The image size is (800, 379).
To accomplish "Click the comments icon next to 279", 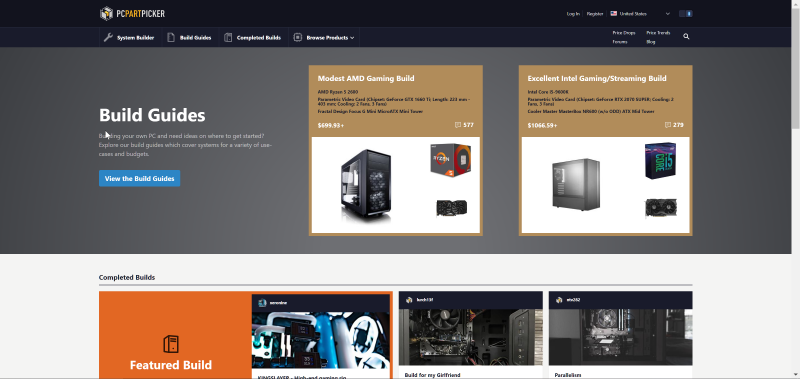I will (668, 125).
